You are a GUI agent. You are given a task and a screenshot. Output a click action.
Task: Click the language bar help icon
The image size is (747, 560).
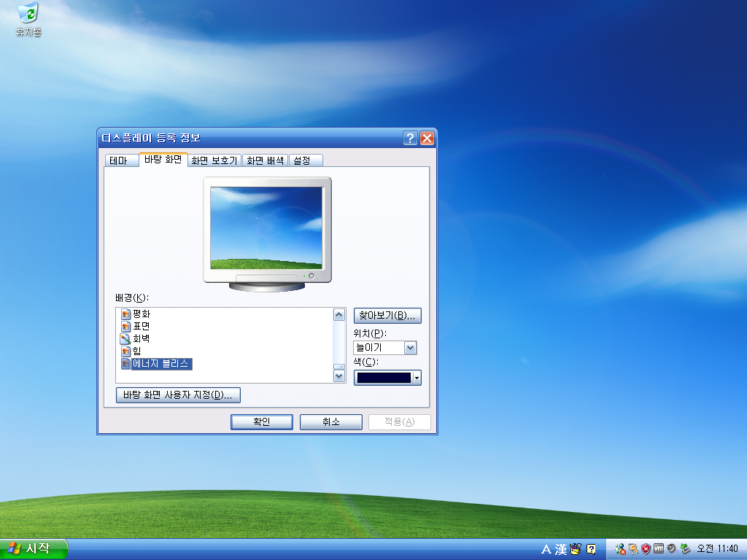591,550
